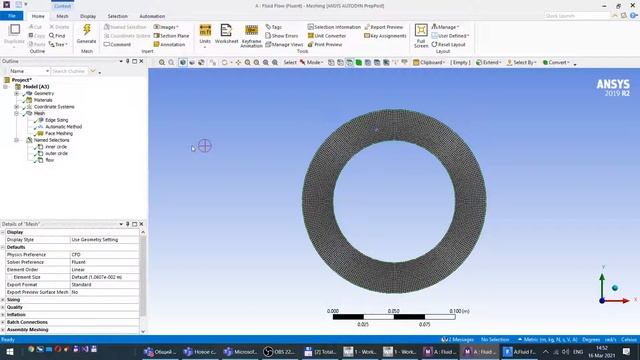Open the Tags tool
This screenshot has width=640, height=360.
[x=273, y=27]
